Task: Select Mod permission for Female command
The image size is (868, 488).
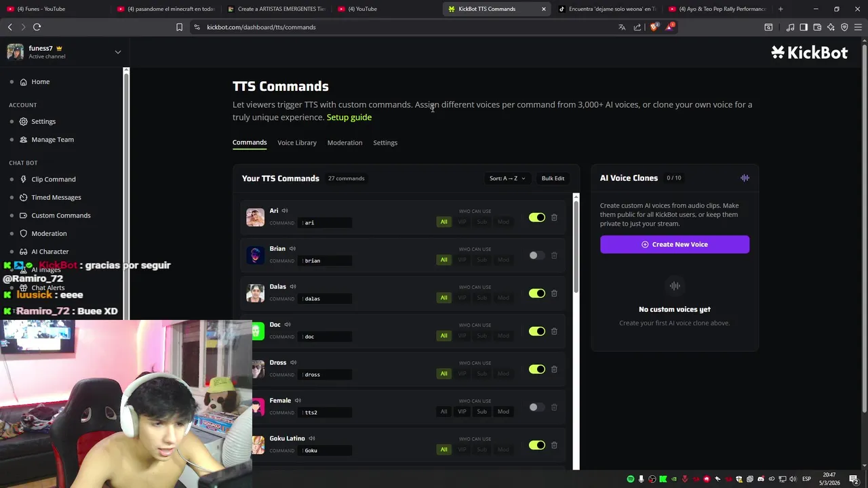Action: 503,411
